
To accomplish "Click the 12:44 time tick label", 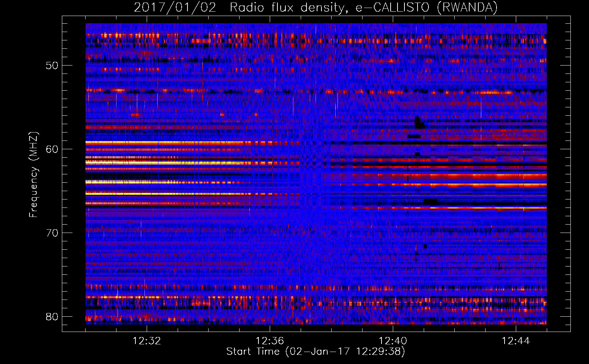I will tap(516, 341).
